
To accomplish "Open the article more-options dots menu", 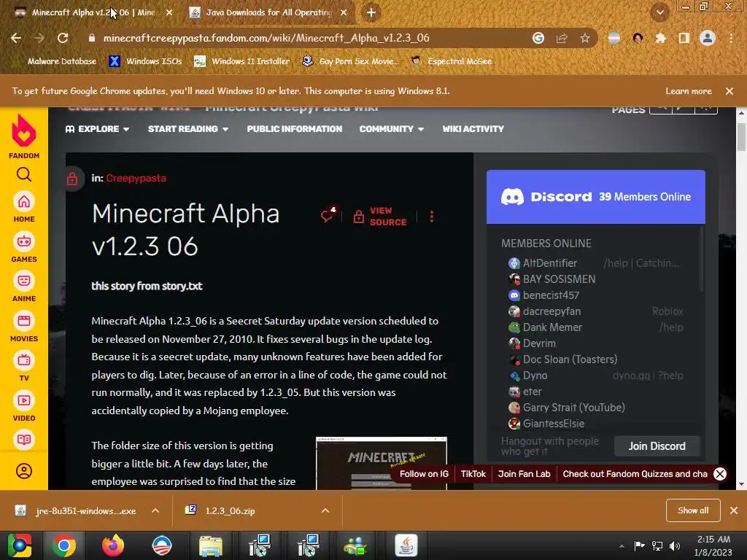I will click(432, 217).
